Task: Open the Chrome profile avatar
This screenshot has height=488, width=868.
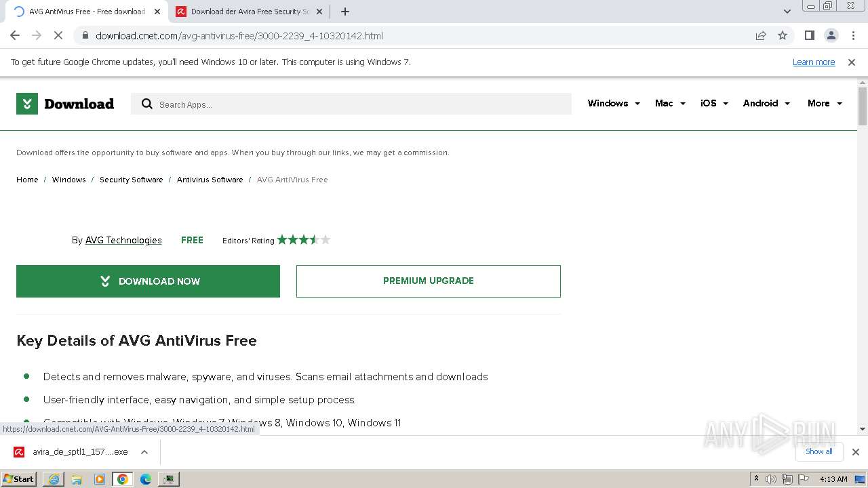Action: (831, 35)
